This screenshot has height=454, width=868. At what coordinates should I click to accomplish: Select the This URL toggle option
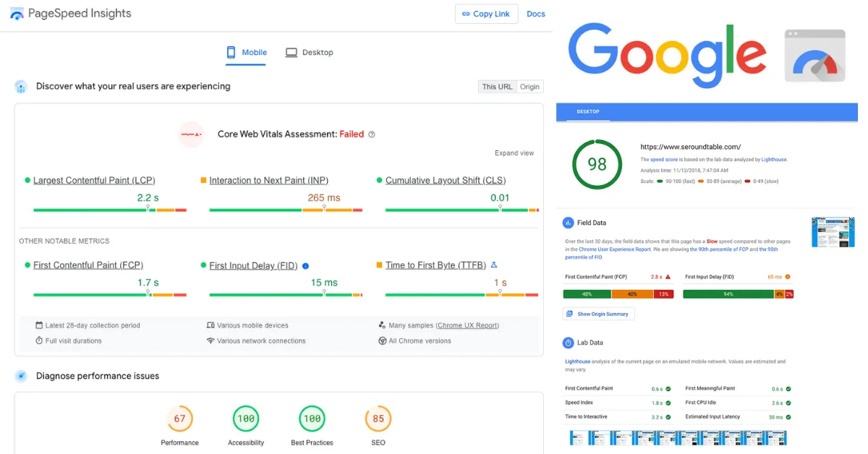pyautogui.click(x=496, y=86)
